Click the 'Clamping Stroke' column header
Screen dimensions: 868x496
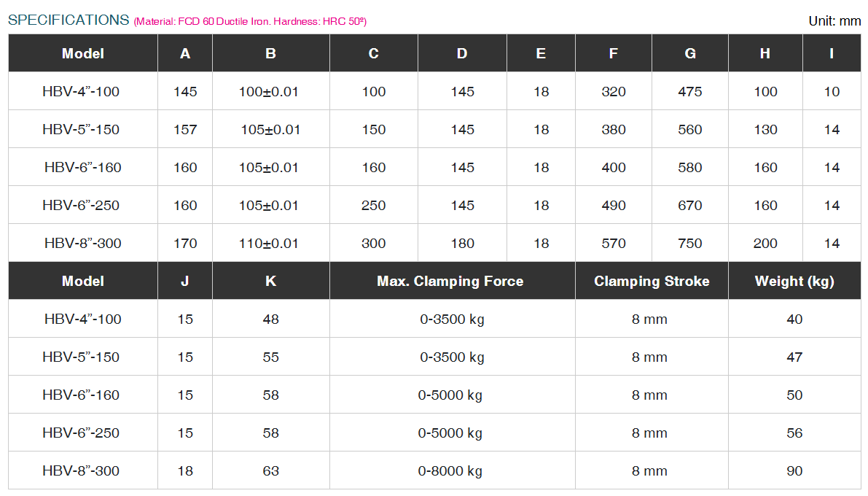[651, 281]
